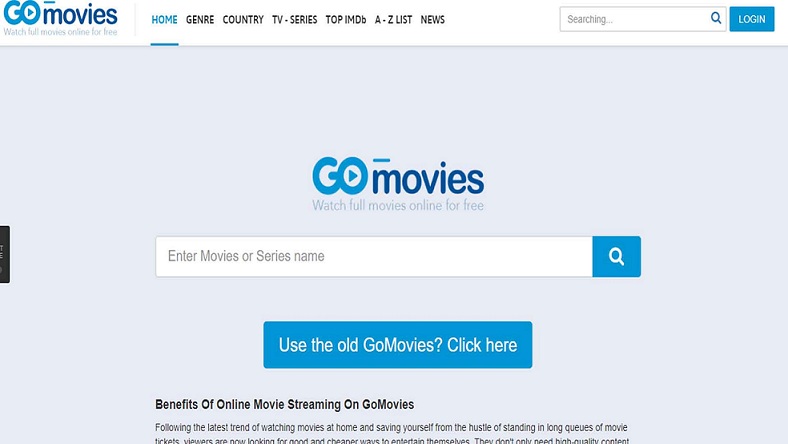The width and height of the screenshot is (788, 444).
Task: Click the 'Use the old GoMovies? Click here' button
Action: tap(398, 345)
